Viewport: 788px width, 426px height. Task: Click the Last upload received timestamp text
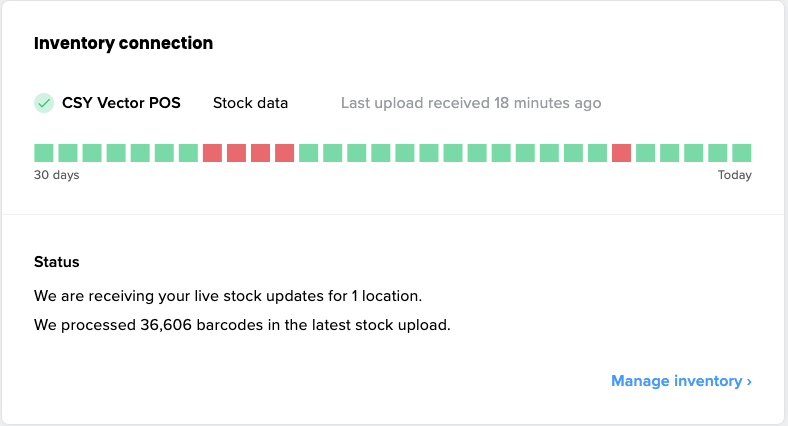(471, 103)
